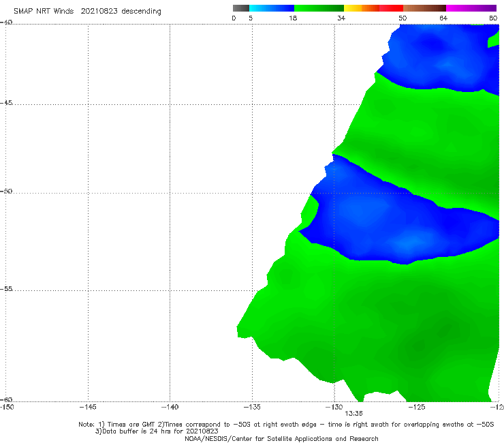The width and height of the screenshot is (504, 443).
Task: Click the green segment of the color bar
Action: pos(319,8)
